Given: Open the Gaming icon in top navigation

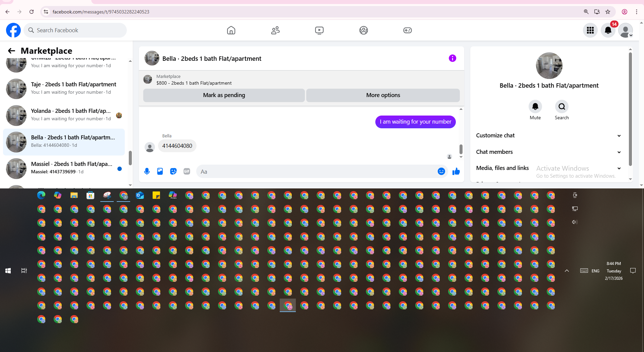Looking at the screenshot, I should (x=408, y=30).
